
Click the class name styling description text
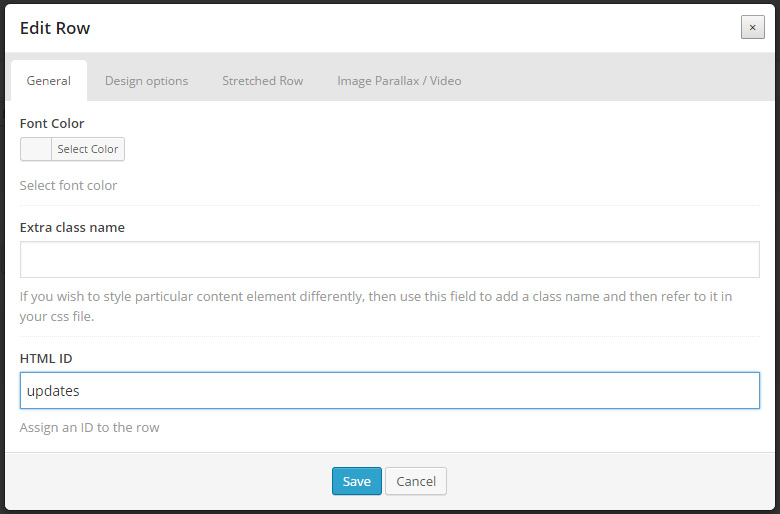click(x=376, y=307)
